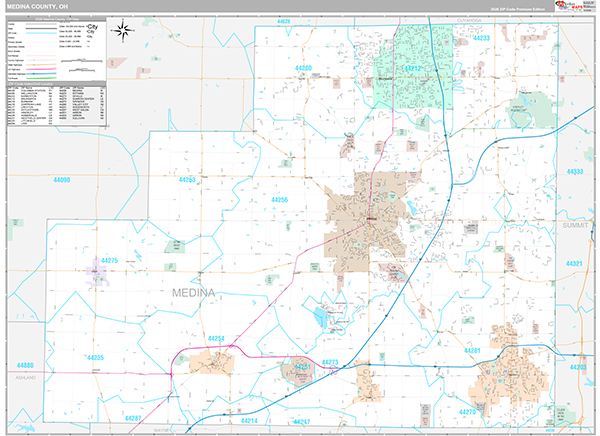The width and height of the screenshot is (600, 436).
Task: Click the cyan ZIP Code line in legend
Action: click(x=41, y=33)
